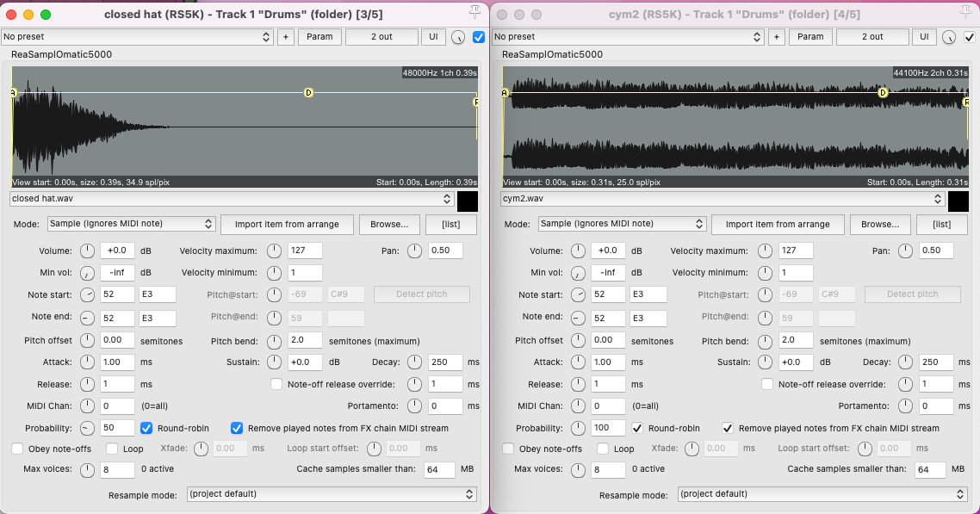The height and width of the screenshot is (514, 980).
Task: Click the Note start knob in closed hat window
Action: [88, 294]
